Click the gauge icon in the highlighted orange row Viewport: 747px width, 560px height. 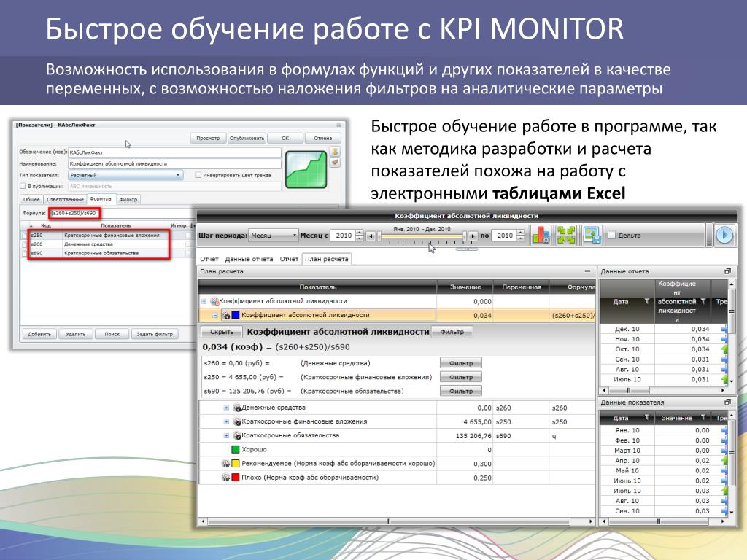pos(226,315)
